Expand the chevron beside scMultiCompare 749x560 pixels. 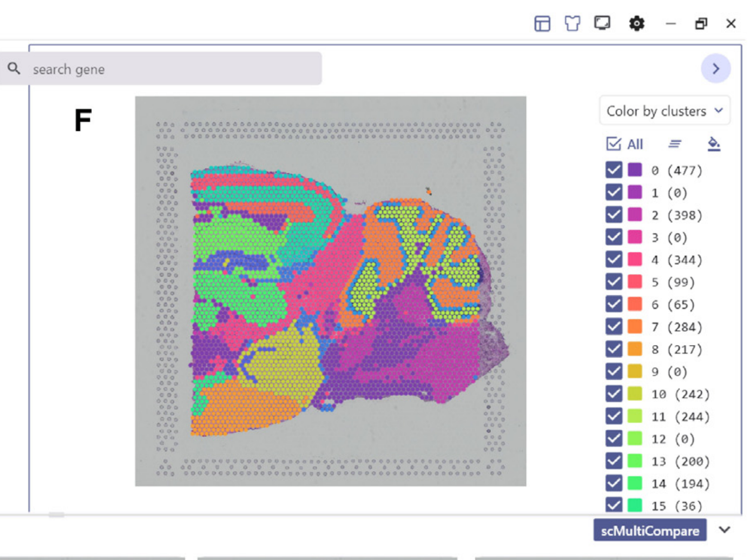[x=725, y=530]
